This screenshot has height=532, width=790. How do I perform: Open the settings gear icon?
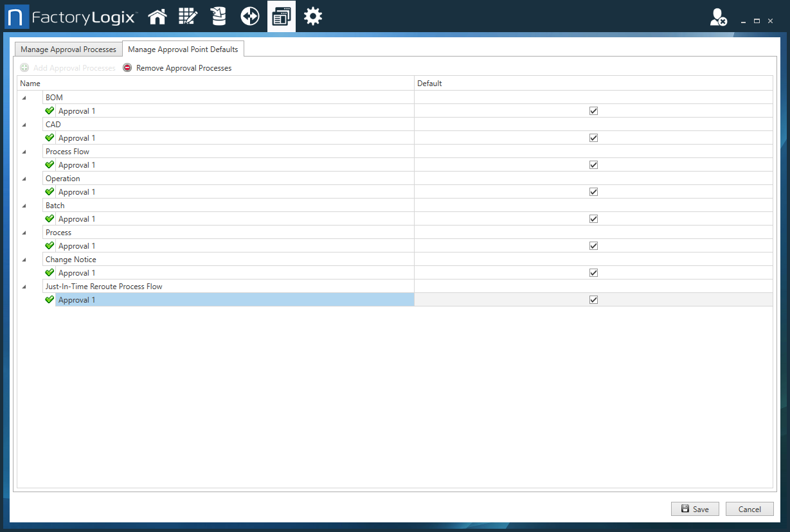312,16
